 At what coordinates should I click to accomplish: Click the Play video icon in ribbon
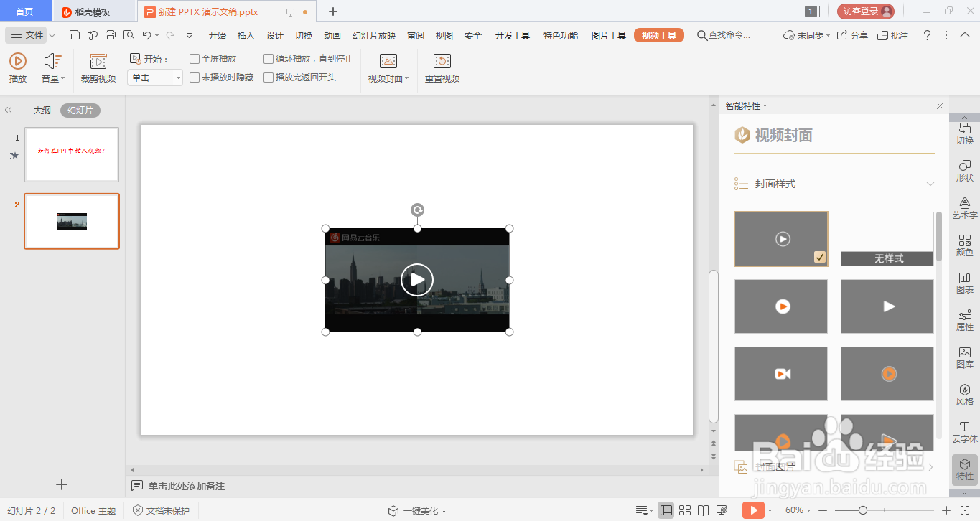click(18, 62)
